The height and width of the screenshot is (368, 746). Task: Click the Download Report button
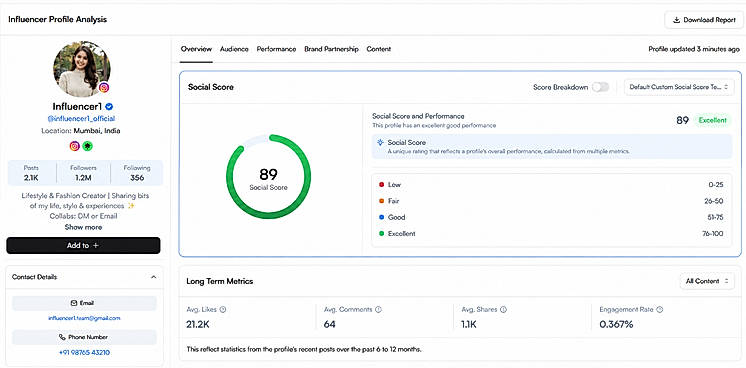coord(704,20)
